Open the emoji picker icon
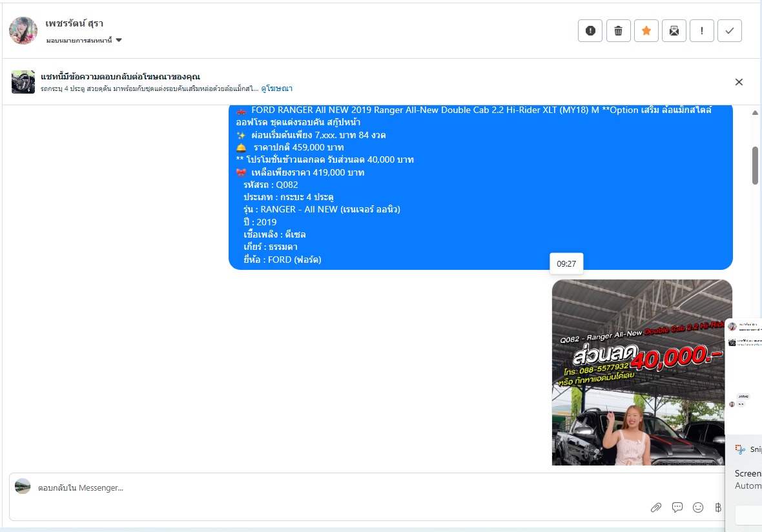The image size is (762, 532). [698, 507]
